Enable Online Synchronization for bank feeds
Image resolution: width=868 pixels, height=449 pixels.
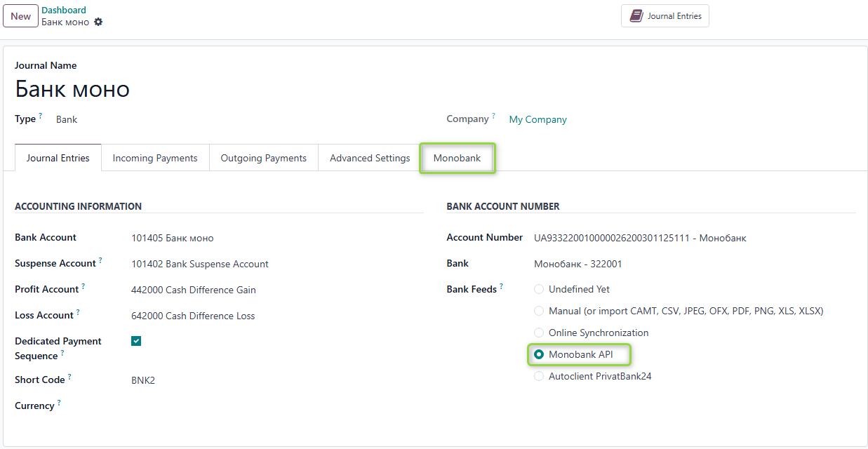(538, 333)
